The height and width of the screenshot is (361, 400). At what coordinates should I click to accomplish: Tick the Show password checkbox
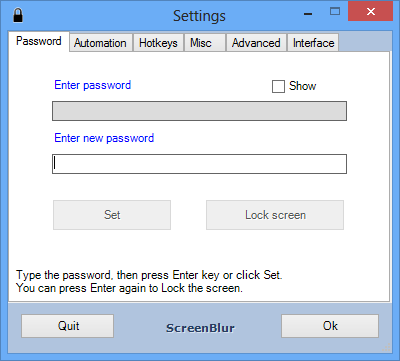pyautogui.click(x=278, y=86)
